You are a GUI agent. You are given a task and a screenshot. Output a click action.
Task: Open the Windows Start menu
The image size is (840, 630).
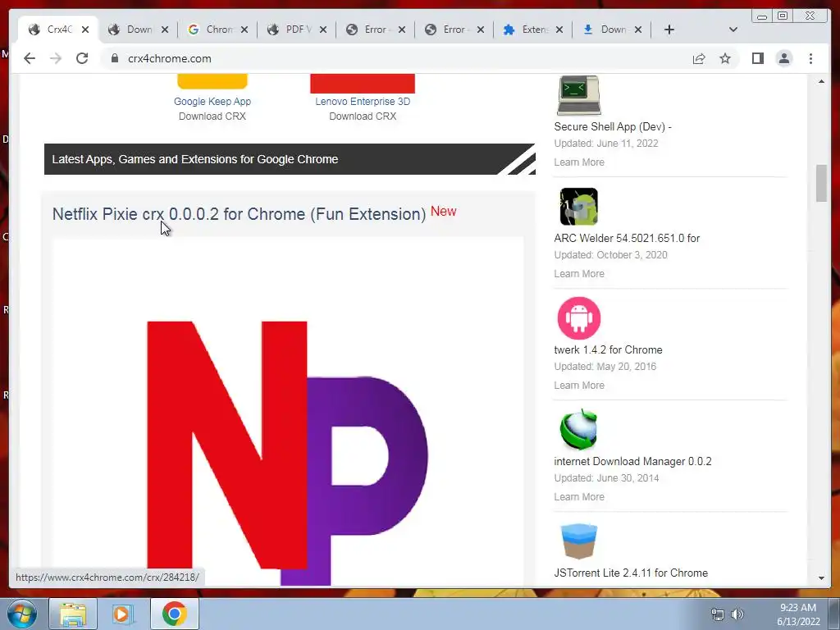pyautogui.click(x=22, y=614)
